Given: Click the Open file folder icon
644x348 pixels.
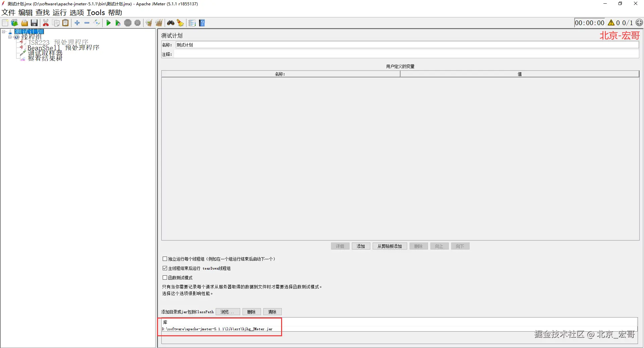Looking at the screenshot, I should click(x=24, y=23).
